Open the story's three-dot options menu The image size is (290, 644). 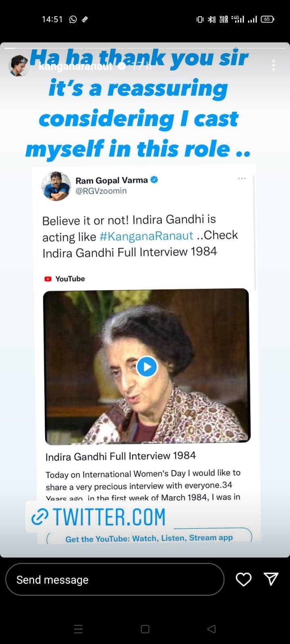tap(274, 65)
